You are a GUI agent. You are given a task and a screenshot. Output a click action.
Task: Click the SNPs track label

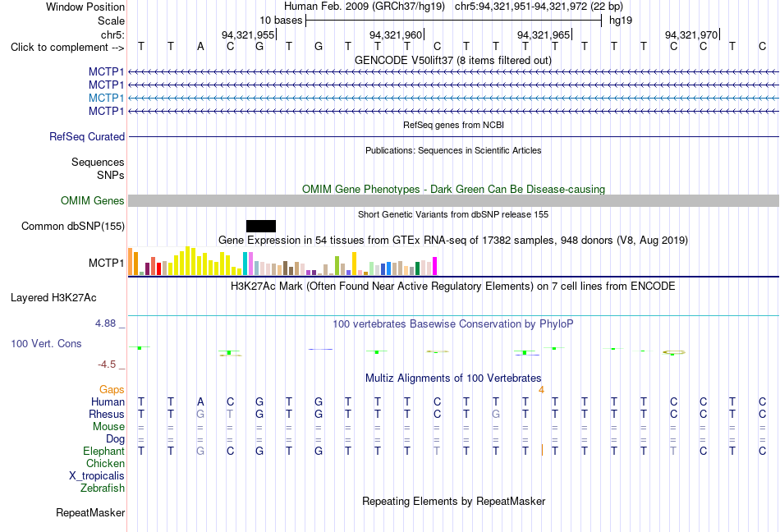pyautogui.click(x=111, y=175)
